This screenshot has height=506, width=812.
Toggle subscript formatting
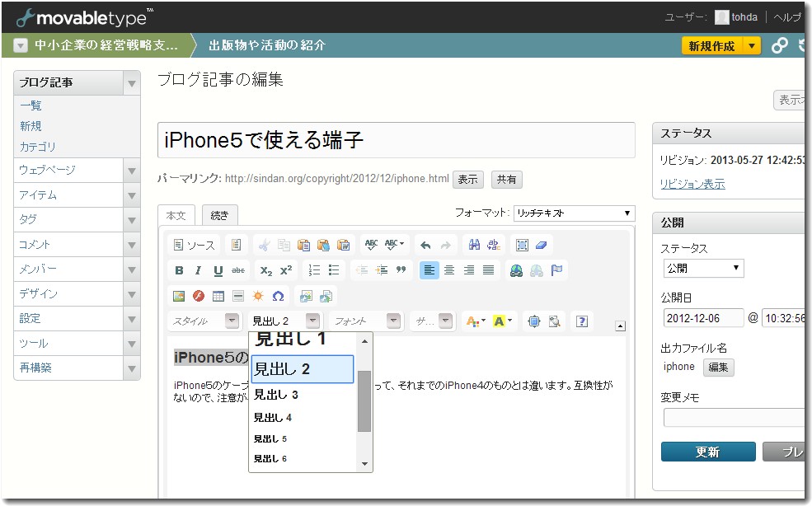265,270
